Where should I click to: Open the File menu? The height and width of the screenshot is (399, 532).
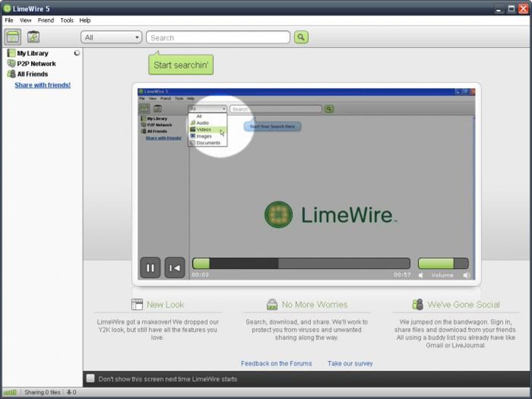click(9, 20)
